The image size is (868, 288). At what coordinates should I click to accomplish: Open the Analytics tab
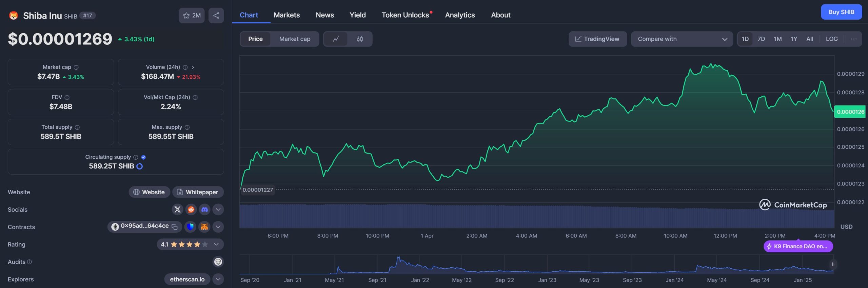460,15
